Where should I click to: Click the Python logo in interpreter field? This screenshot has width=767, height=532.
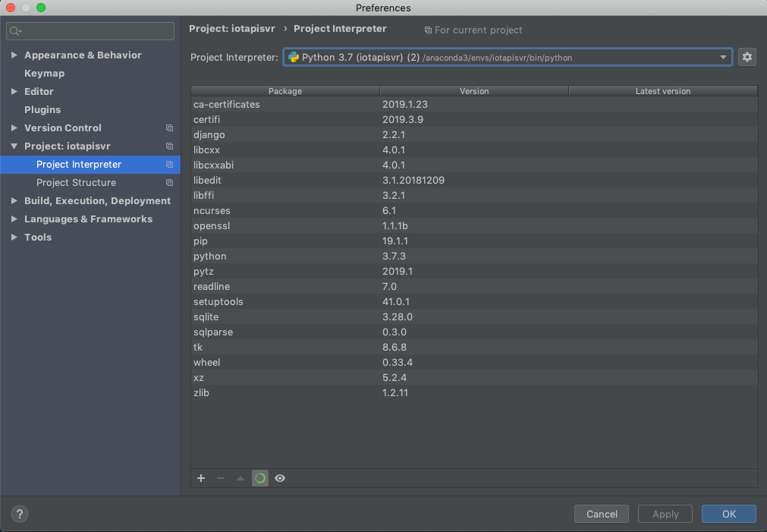pos(294,57)
